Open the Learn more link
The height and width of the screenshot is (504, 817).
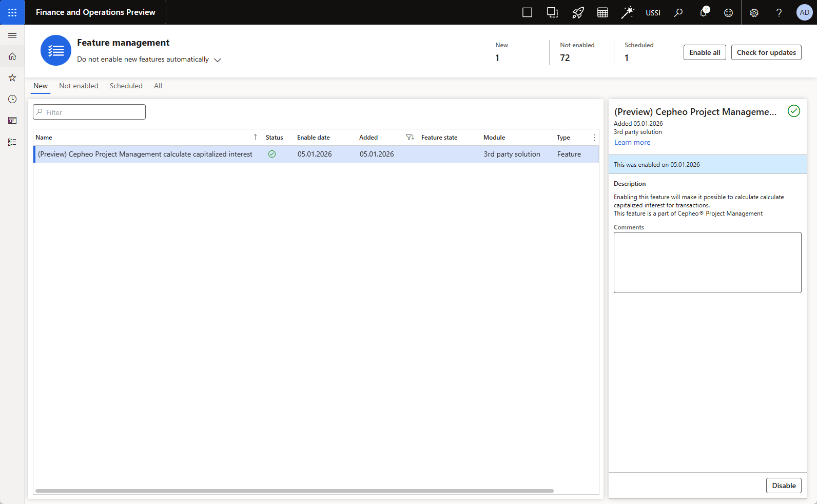click(x=632, y=142)
